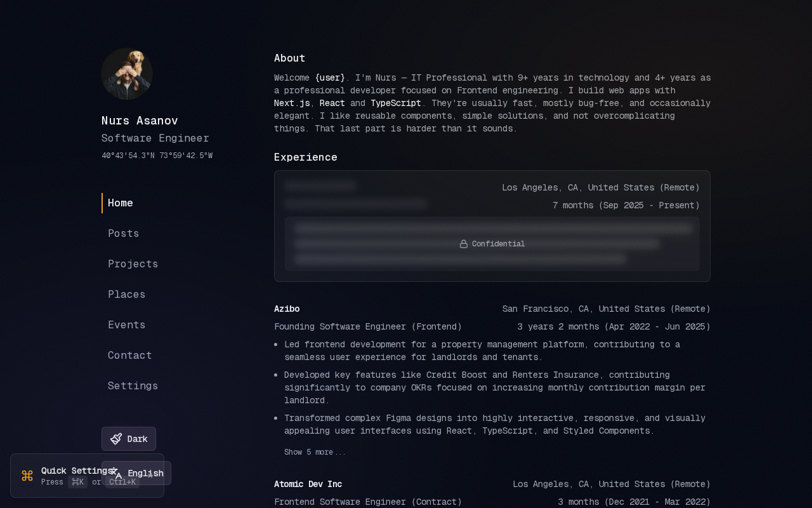
Task: Open the Events page
Action: pyautogui.click(x=127, y=325)
